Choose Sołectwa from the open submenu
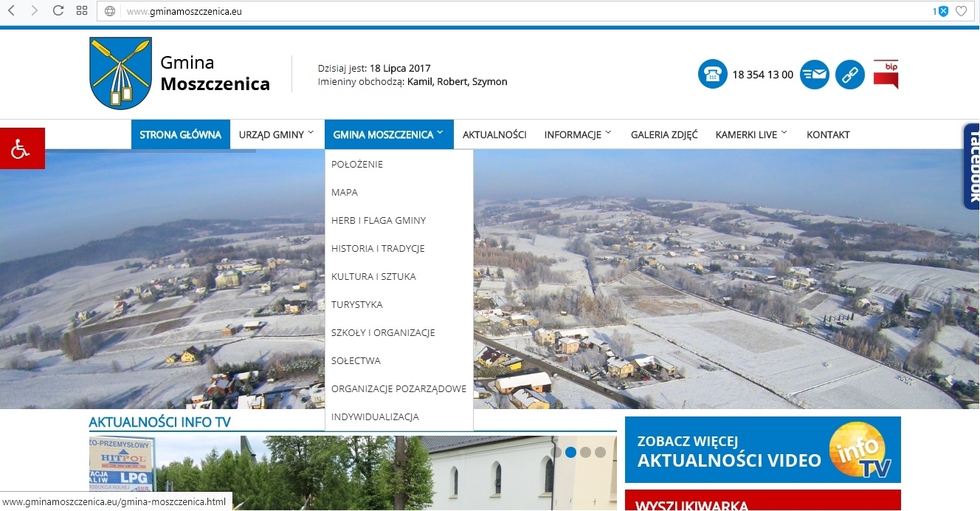 point(356,360)
